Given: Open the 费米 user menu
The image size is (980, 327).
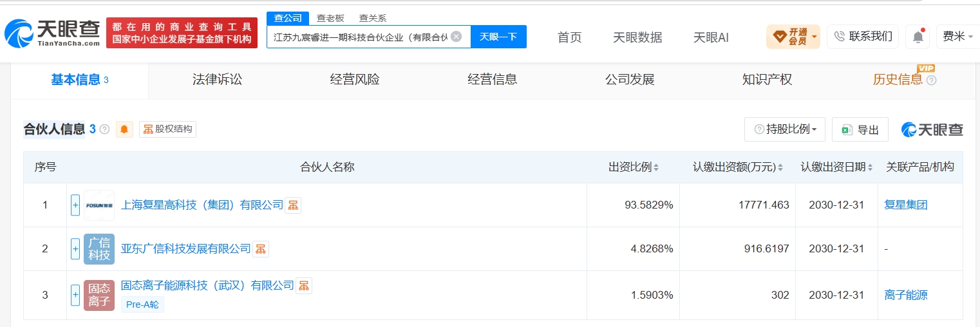Looking at the screenshot, I should [958, 37].
